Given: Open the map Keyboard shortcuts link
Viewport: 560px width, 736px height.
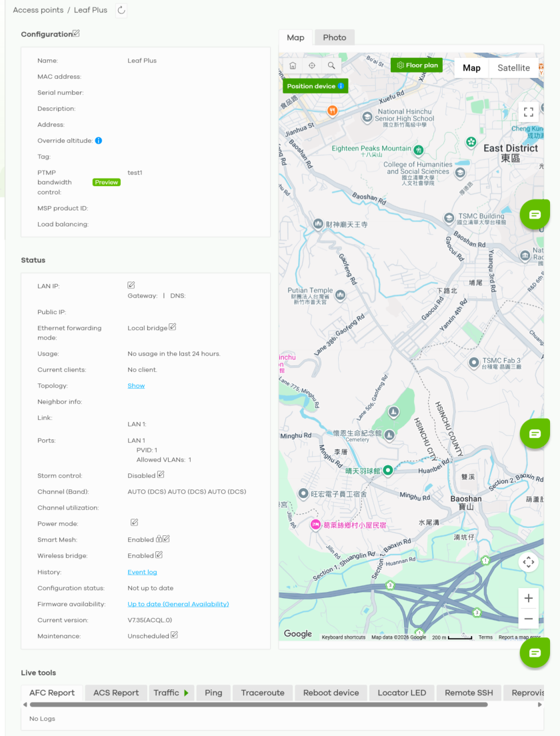Looking at the screenshot, I should tap(343, 637).
